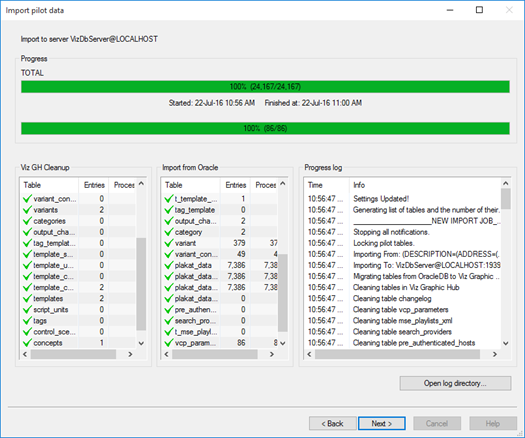Viewport: 525px width, 438px height.
Task: Click checkmark next to vcp_param row
Action: (169, 343)
